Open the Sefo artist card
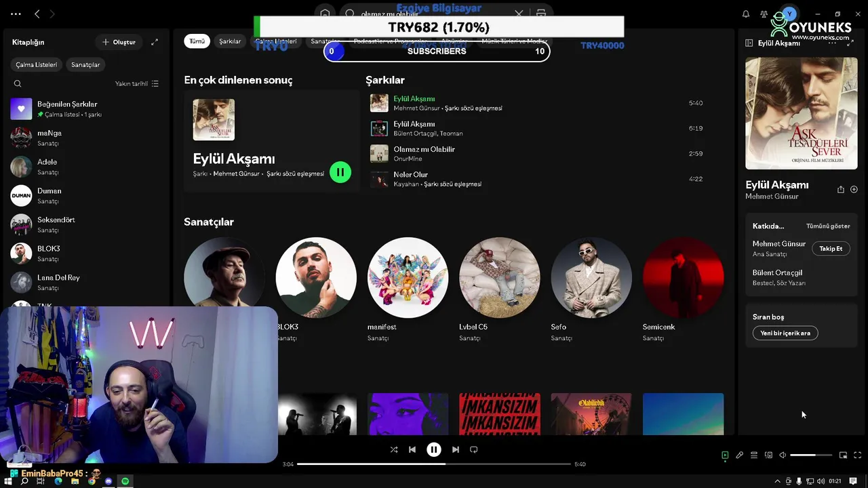 [x=591, y=290]
